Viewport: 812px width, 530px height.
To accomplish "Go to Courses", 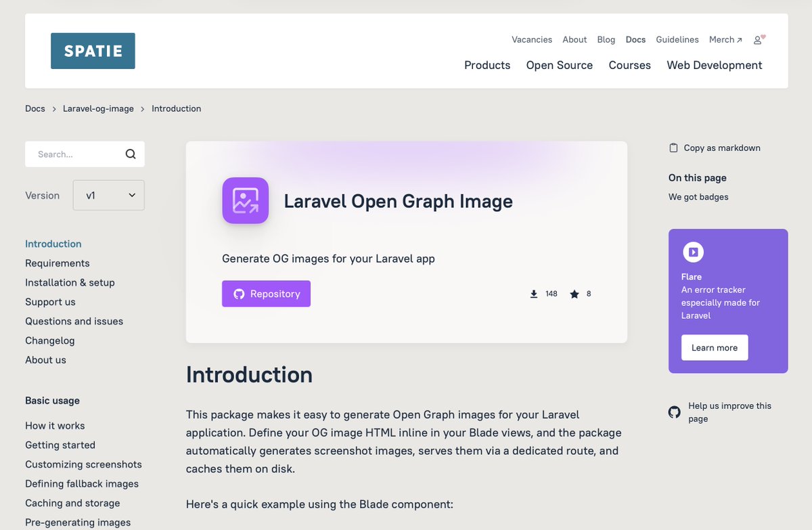I will pos(629,65).
